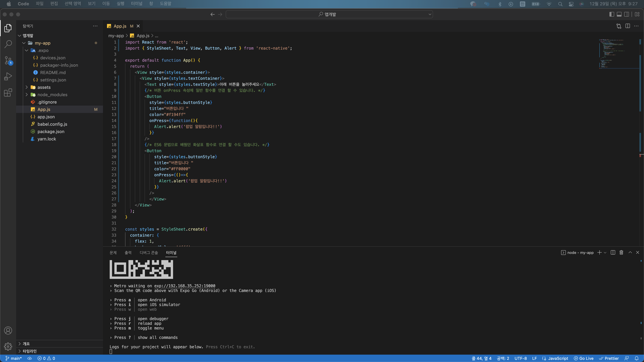
Task: Toggle the primary side bar visibility
Action: pyautogui.click(x=611, y=14)
